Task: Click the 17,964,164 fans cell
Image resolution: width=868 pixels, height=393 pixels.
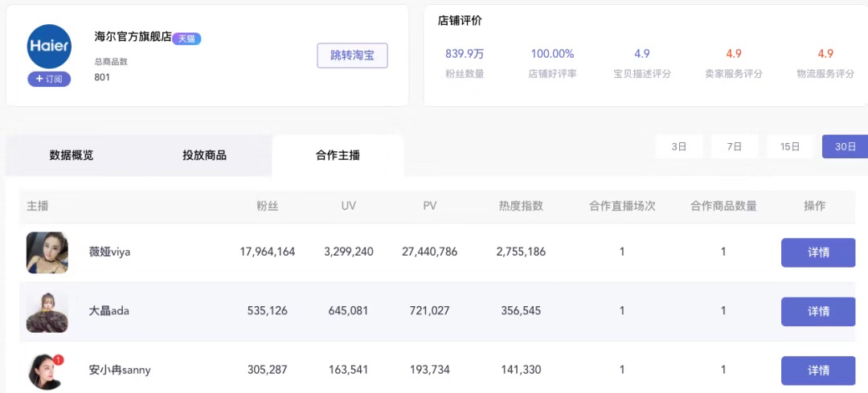Action: click(268, 252)
